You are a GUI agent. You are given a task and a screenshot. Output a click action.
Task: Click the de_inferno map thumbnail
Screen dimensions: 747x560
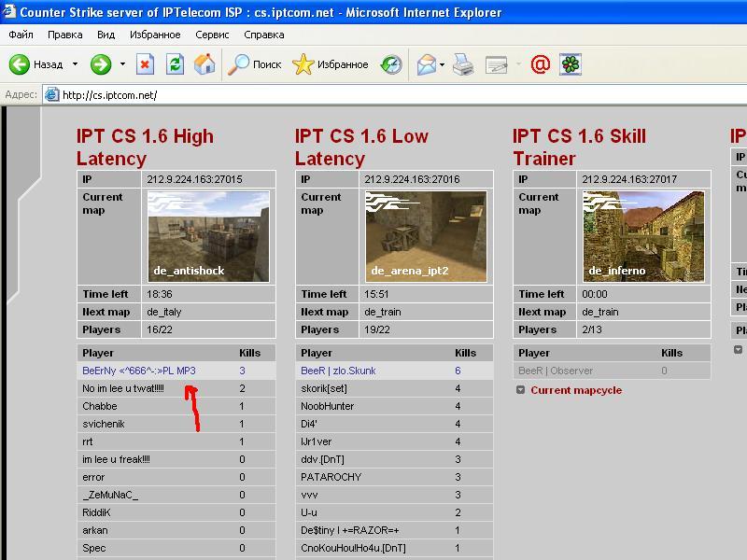click(643, 237)
